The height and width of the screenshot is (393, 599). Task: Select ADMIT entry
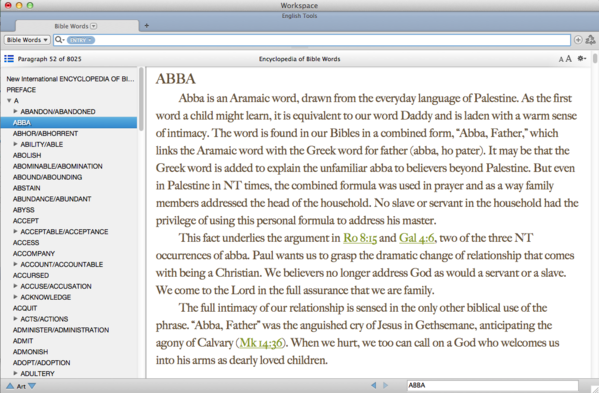[23, 341]
